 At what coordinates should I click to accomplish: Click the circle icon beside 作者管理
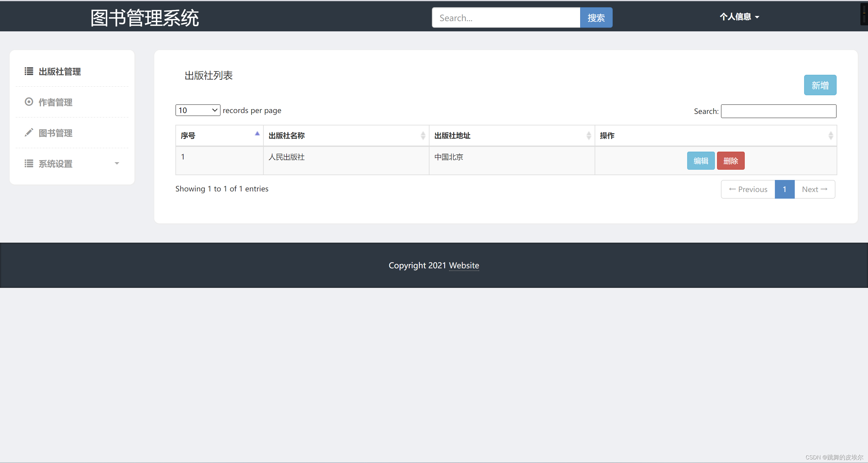click(x=29, y=102)
